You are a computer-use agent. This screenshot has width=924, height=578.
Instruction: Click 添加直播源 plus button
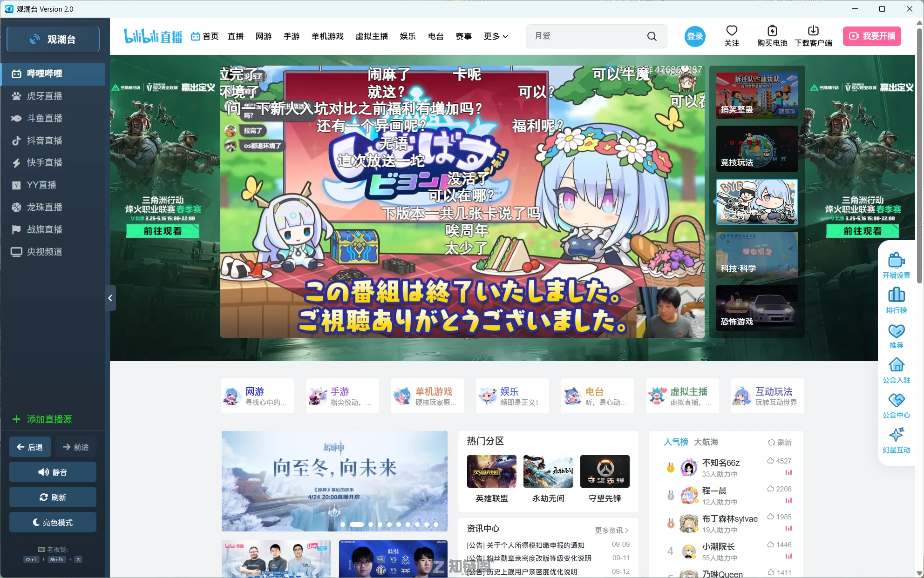[42, 419]
